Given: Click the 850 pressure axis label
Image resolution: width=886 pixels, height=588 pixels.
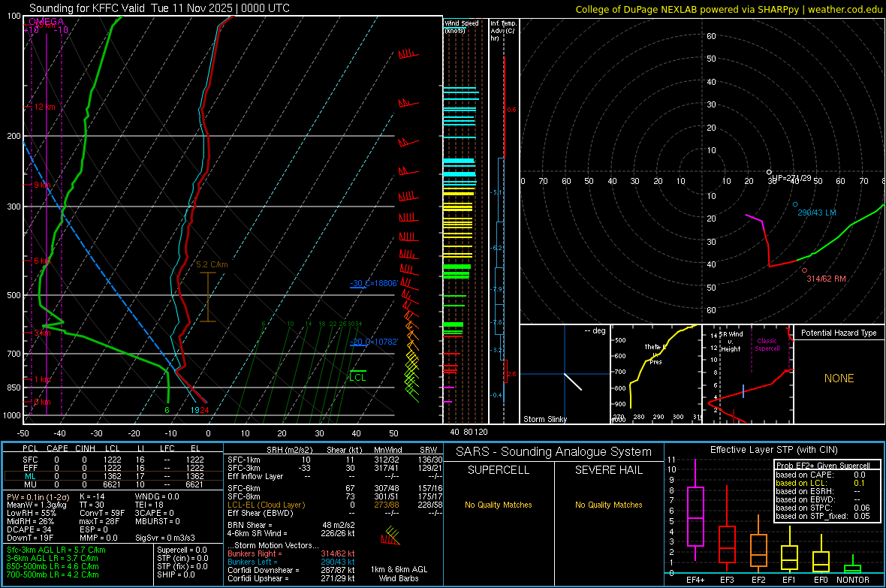Looking at the screenshot, I should [x=14, y=387].
